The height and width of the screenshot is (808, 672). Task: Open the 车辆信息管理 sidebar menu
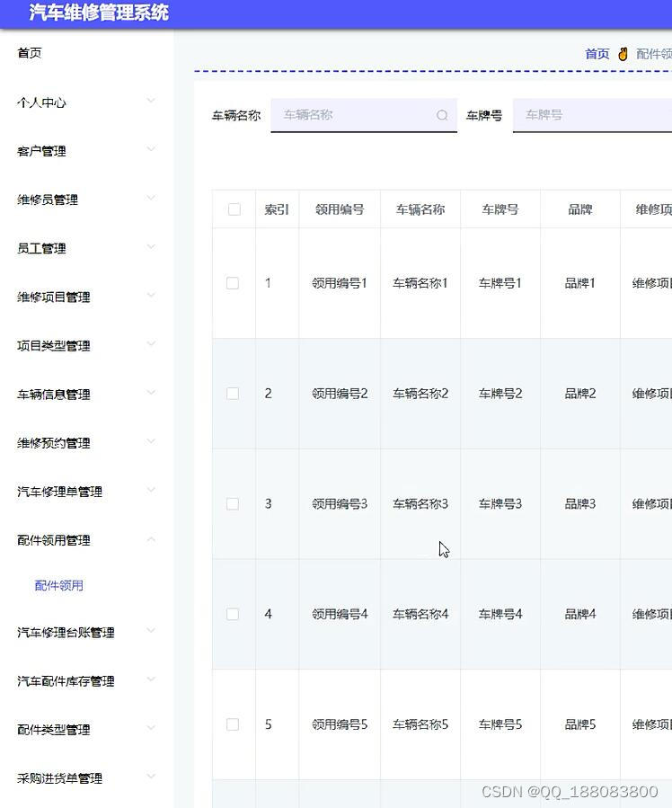(54, 395)
